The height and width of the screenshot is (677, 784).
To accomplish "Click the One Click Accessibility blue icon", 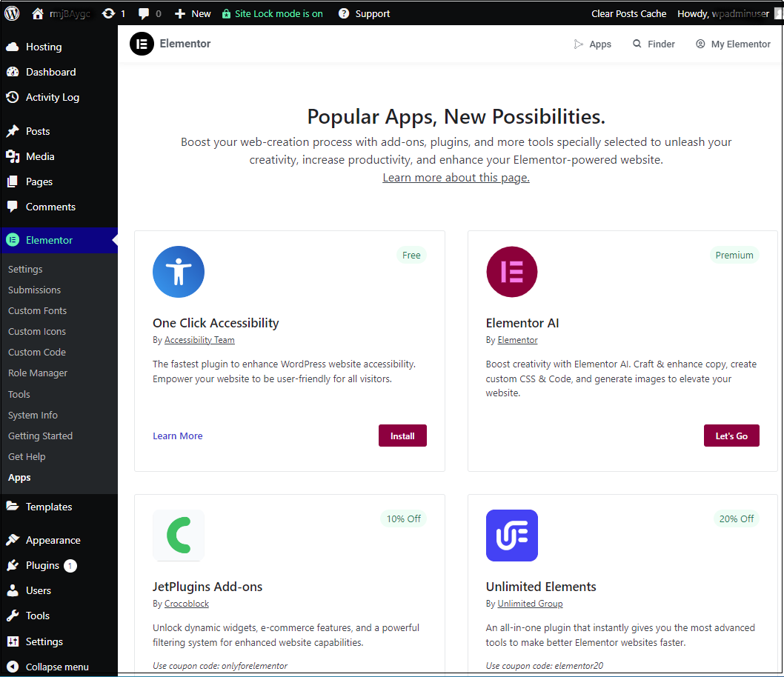I will (178, 271).
